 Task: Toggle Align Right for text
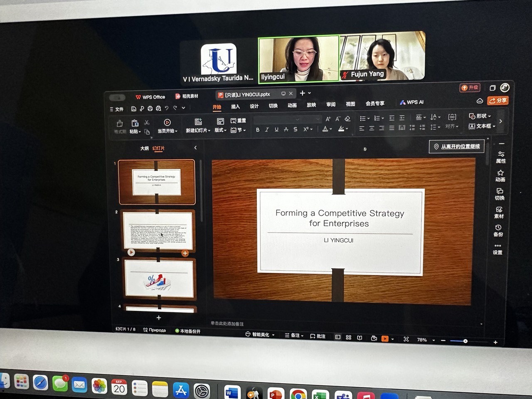coord(382,128)
